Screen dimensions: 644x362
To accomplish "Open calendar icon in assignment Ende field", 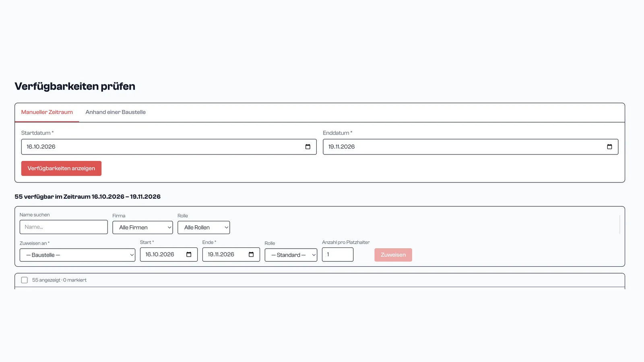I will tap(251, 255).
